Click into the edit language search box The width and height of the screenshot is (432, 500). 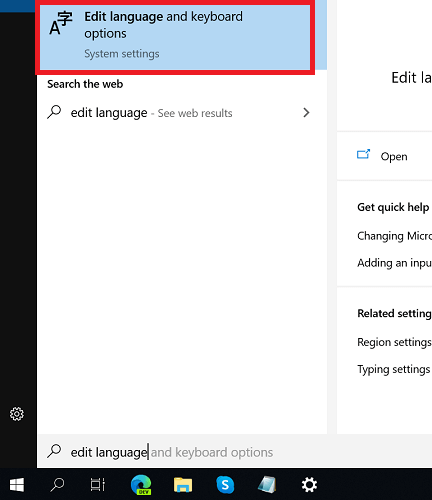pos(234,452)
